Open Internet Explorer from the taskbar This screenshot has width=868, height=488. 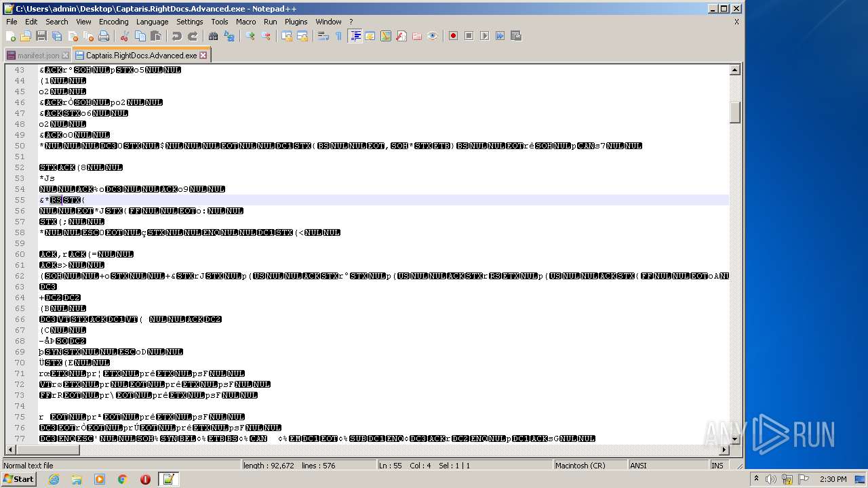pos(54,479)
